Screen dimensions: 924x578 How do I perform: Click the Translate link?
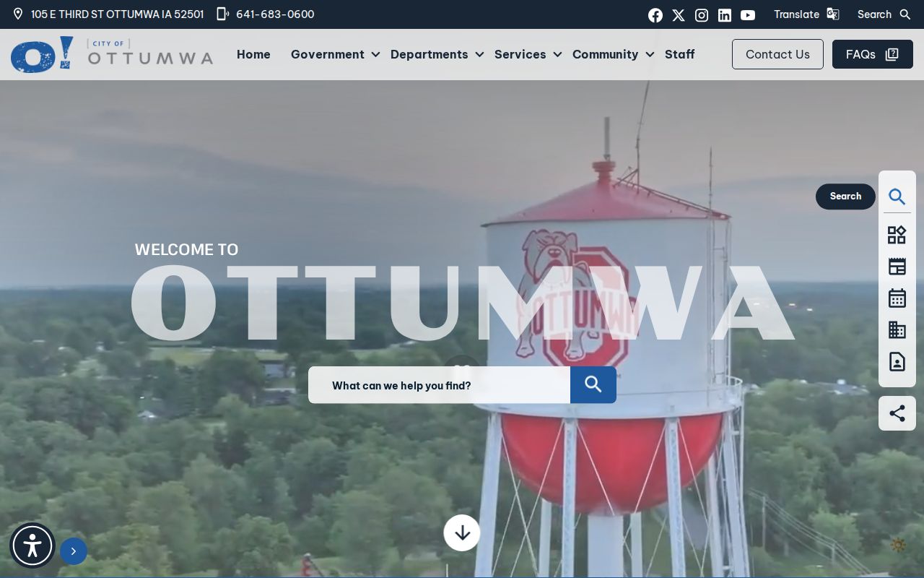(x=797, y=14)
